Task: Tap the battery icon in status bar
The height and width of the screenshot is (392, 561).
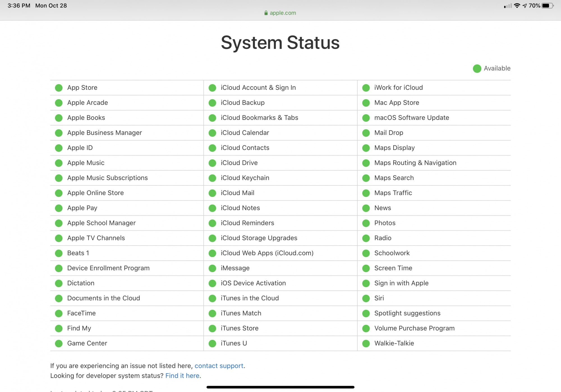Action: point(547,6)
